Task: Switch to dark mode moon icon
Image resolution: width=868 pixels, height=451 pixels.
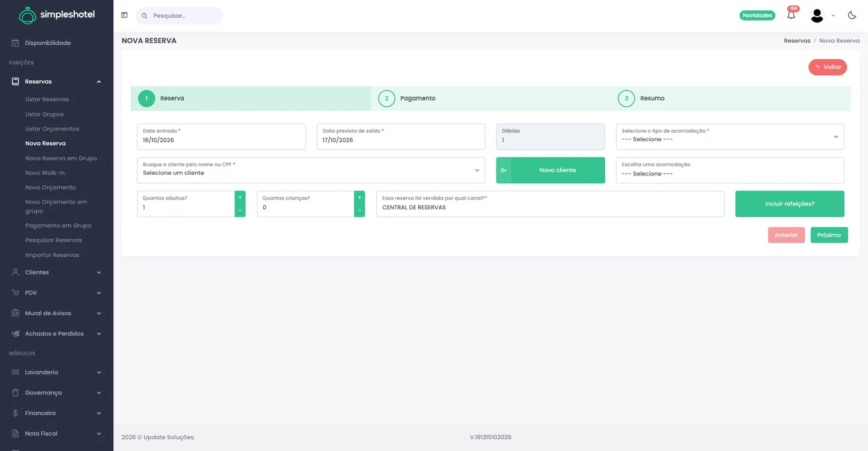Action: tap(852, 15)
